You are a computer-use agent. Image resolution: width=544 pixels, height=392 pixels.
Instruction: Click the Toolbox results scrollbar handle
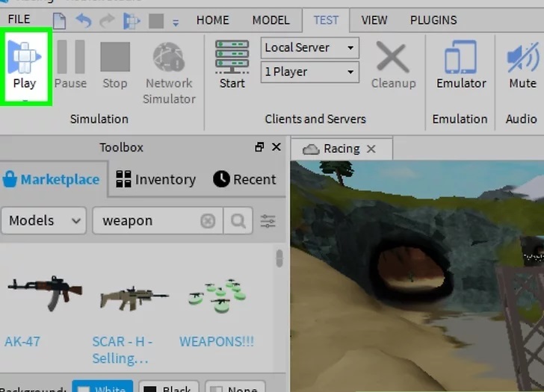[279, 258]
